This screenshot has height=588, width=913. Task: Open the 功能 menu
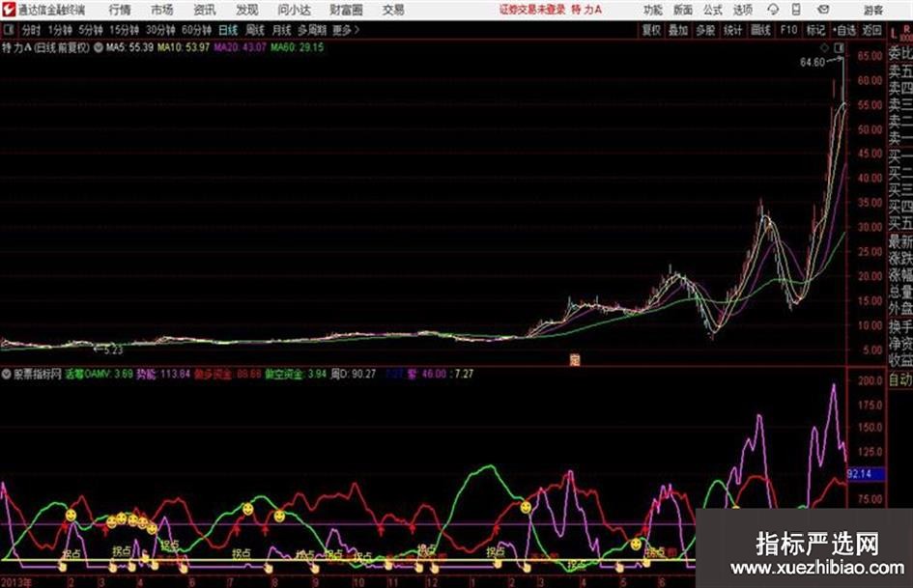653,10
